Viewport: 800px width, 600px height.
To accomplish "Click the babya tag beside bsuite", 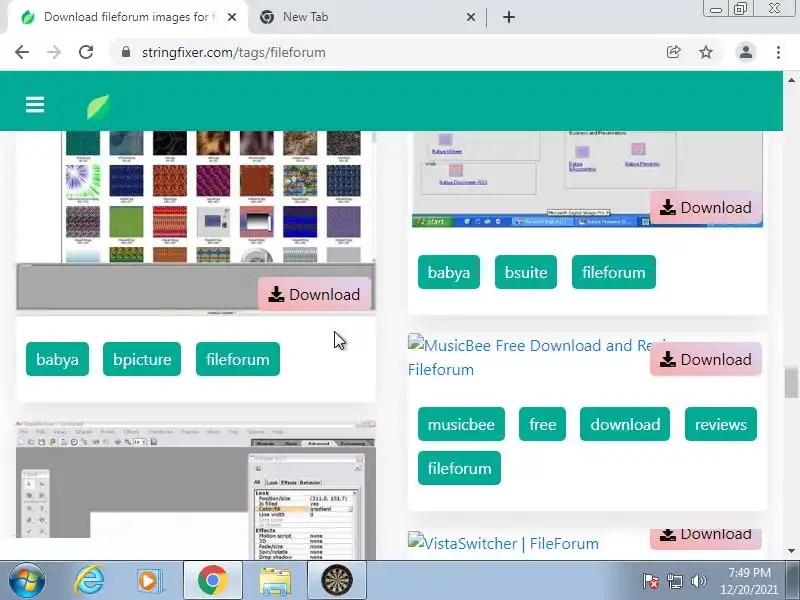I will click(x=448, y=272).
